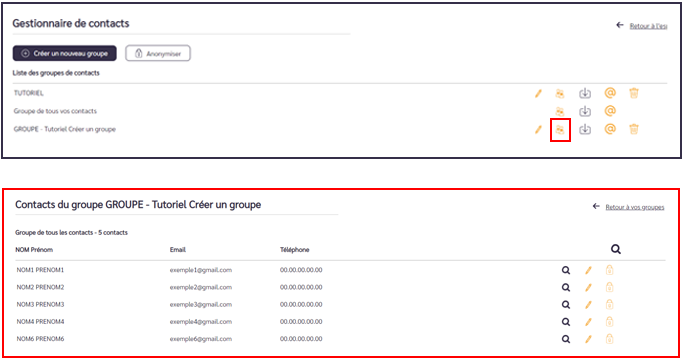
Task: Anonymize contact NOM6 PRENOM6 with lock icon
Action: point(609,338)
